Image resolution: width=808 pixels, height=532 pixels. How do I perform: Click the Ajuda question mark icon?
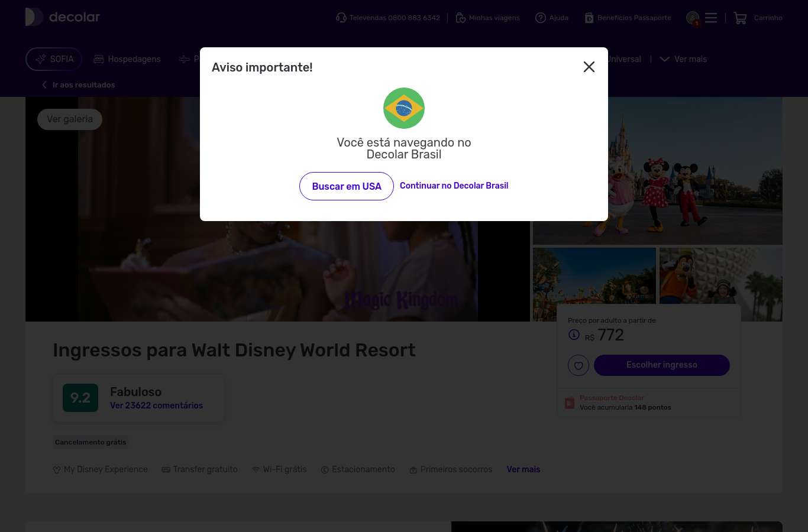pyautogui.click(x=541, y=18)
